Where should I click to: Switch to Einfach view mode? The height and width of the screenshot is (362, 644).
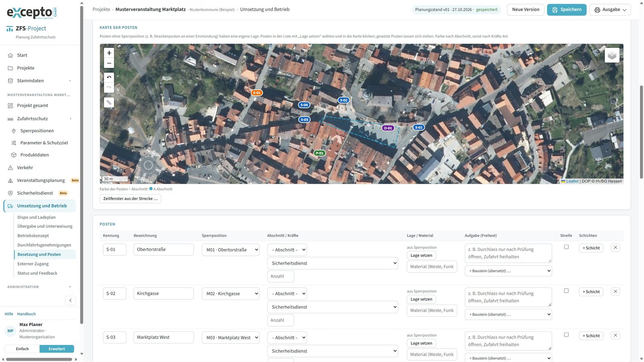point(22,349)
